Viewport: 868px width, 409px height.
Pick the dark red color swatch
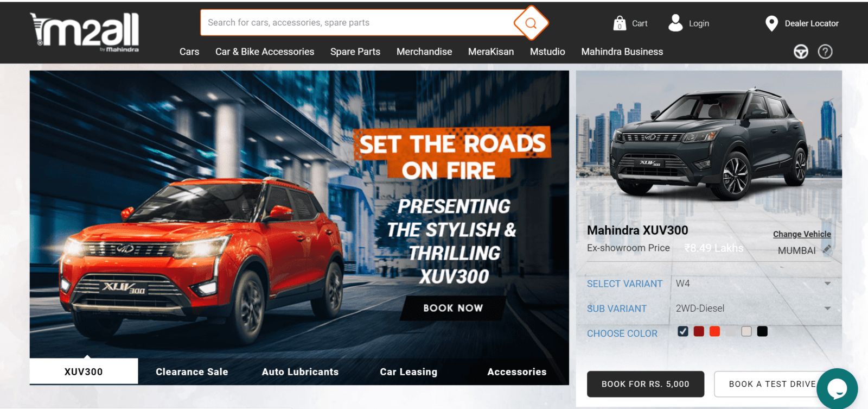coord(699,331)
